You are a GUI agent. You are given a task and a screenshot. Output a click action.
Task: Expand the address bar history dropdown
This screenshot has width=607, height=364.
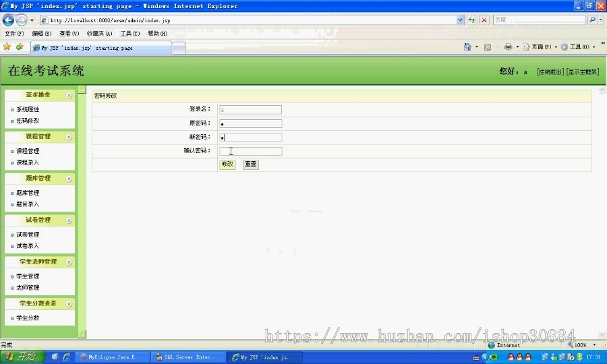[x=460, y=20]
